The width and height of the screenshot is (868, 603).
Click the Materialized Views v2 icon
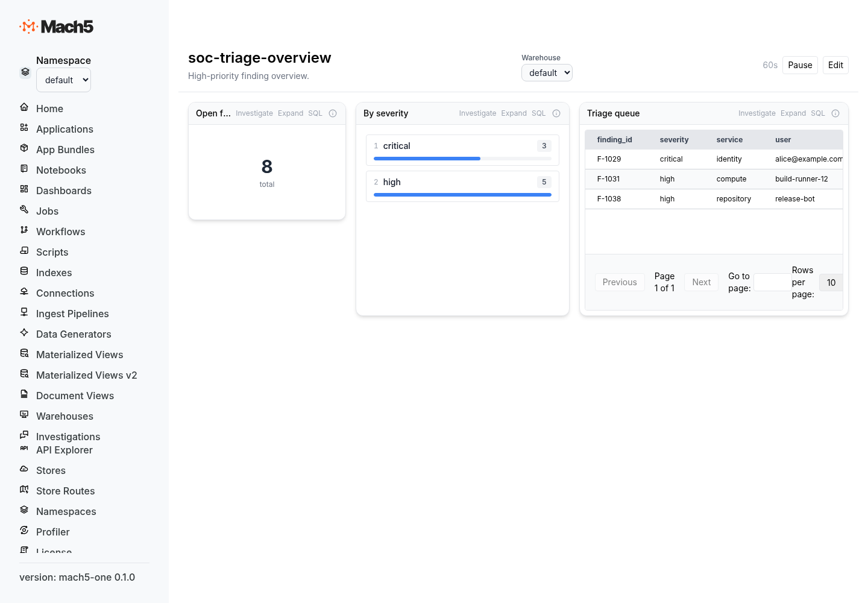[x=24, y=374]
